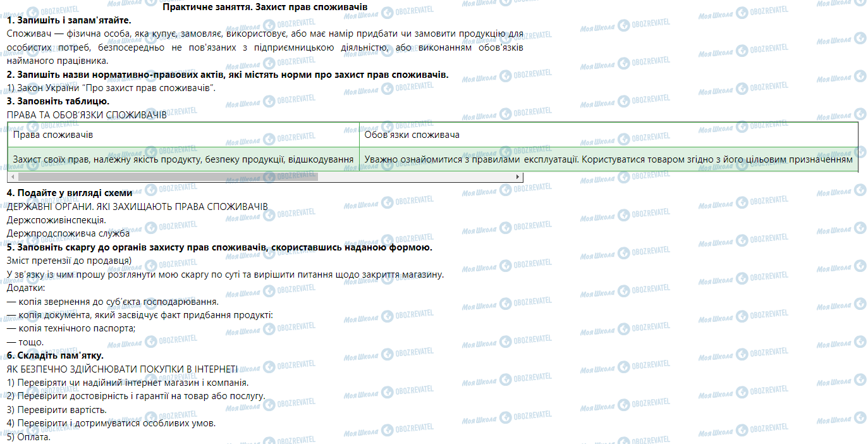Click the line 'Закон України "Про захист прав споживачів"'
Viewport: 868px width, 444px height.
[111, 88]
